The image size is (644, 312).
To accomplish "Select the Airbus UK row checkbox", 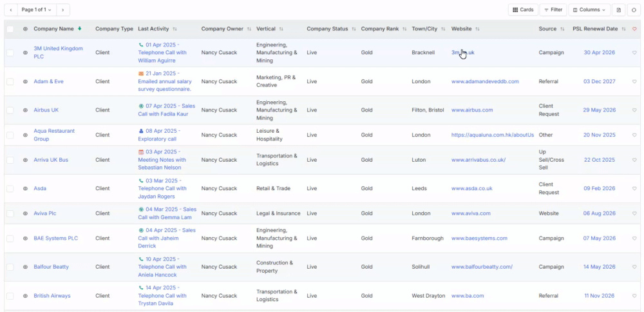I will click(x=10, y=110).
